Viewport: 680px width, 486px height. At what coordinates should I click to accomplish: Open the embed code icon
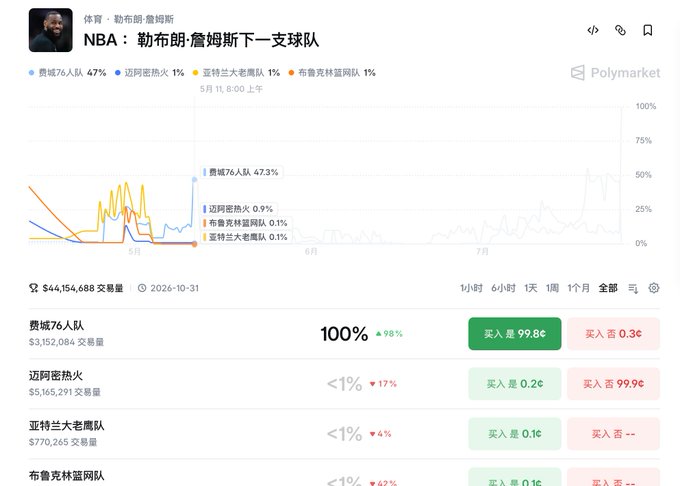(593, 30)
